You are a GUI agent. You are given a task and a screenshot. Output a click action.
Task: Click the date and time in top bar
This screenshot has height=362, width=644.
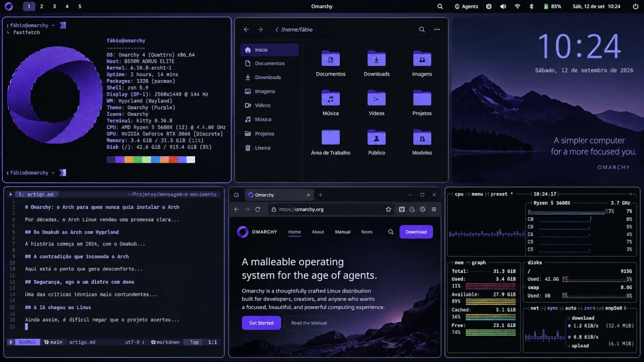[596, 6]
